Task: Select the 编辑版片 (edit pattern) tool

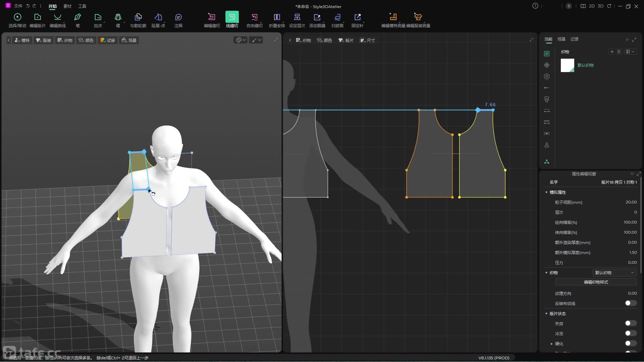Action: [37, 17]
